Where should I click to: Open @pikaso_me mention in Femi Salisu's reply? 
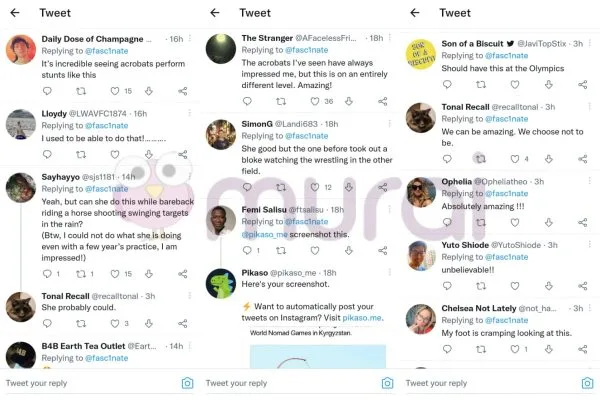coord(264,234)
